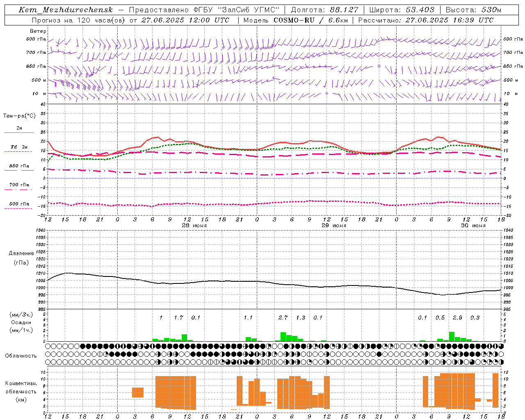Click the Td 2м dew point legend entry
The width and height of the screenshot is (525, 420).
click(x=19, y=147)
